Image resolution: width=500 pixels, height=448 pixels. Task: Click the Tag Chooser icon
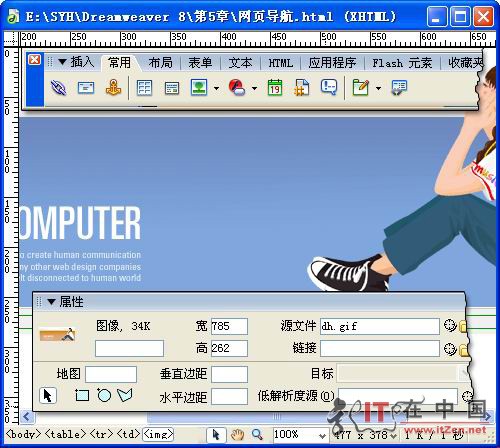coord(399,88)
